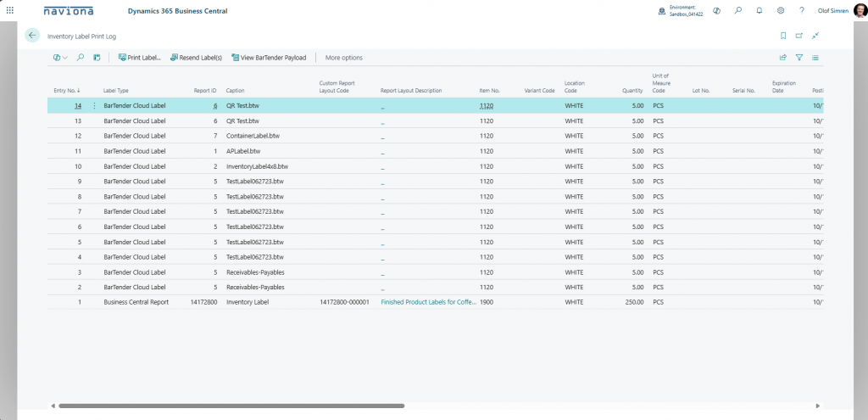Viewport: 868px width, 420px height.
Task: Click Print Label action
Action: [x=140, y=58]
